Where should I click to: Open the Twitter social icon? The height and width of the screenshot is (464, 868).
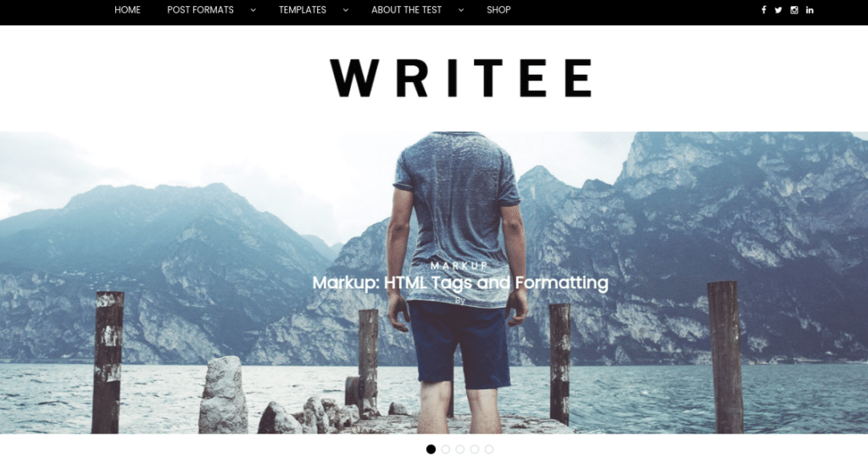(778, 10)
